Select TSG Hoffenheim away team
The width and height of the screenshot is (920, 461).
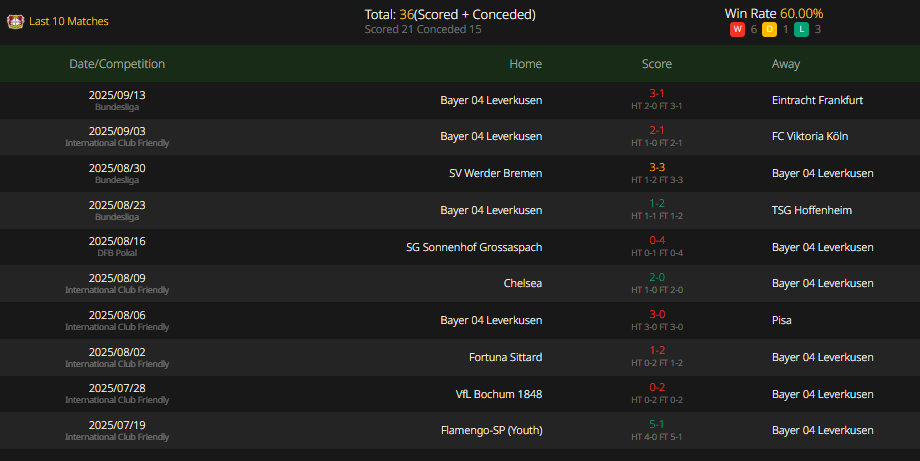812,210
